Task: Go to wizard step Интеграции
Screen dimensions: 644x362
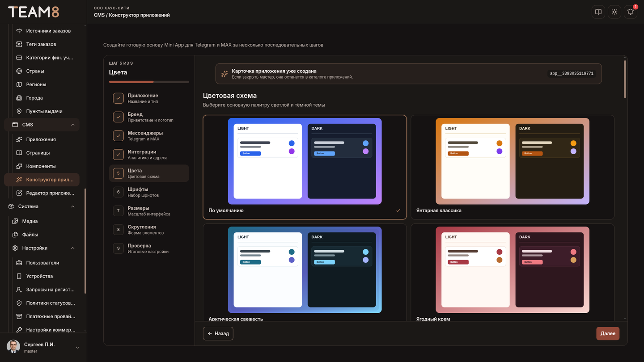Action: (149, 155)
